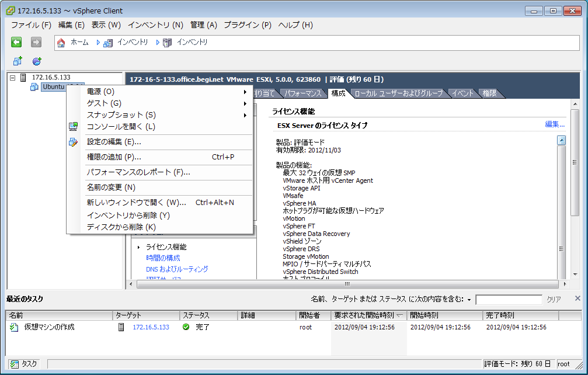Go back with the green arrow
The height and width of the screenshot is (375, 588).
point(16,42)
